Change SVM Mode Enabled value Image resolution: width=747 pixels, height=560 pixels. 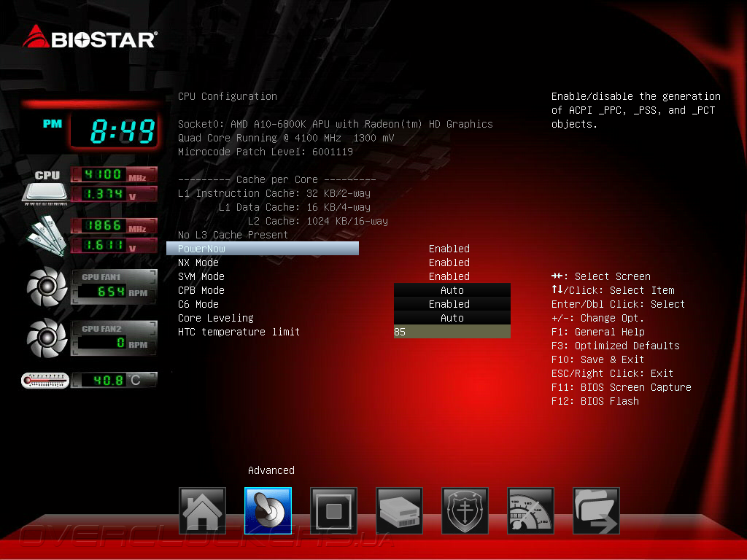[449, 276]
